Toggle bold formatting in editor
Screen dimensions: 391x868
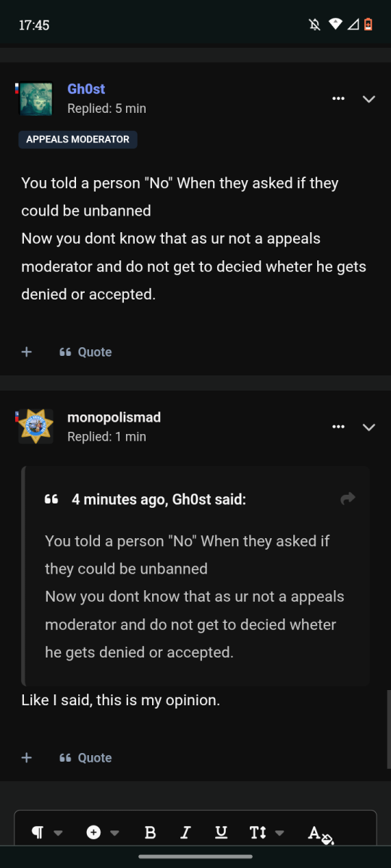151,833
